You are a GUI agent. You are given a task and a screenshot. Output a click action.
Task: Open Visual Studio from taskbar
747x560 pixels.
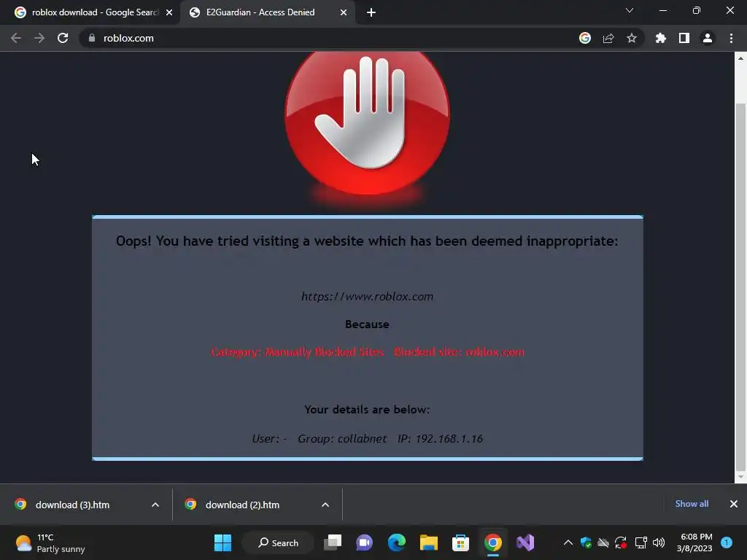pos(525,542)
